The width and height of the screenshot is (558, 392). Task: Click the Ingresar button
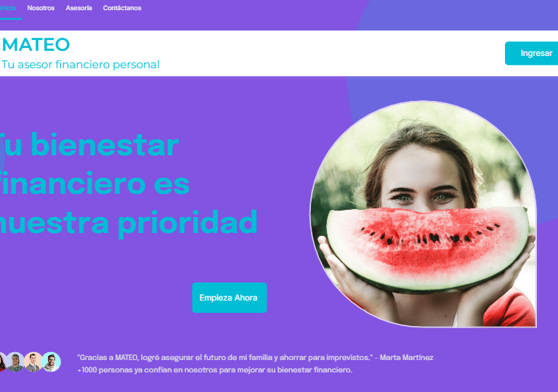[x=532, y=54]
